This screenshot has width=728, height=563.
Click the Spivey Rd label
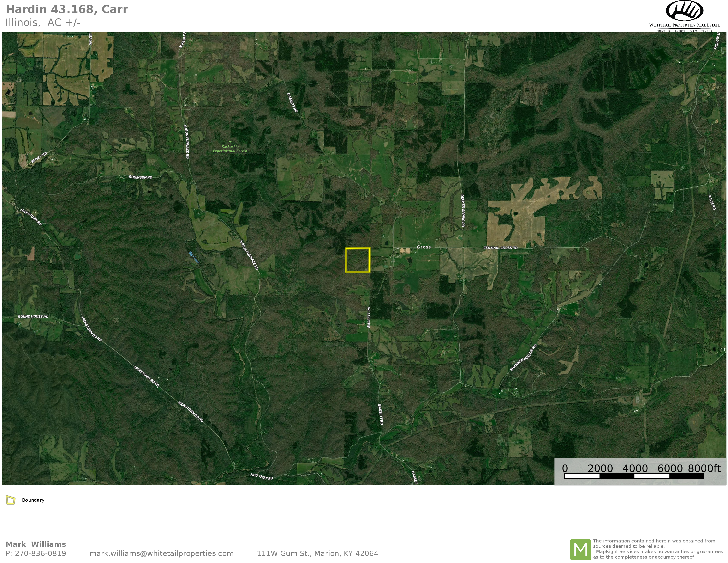(39, 157)
